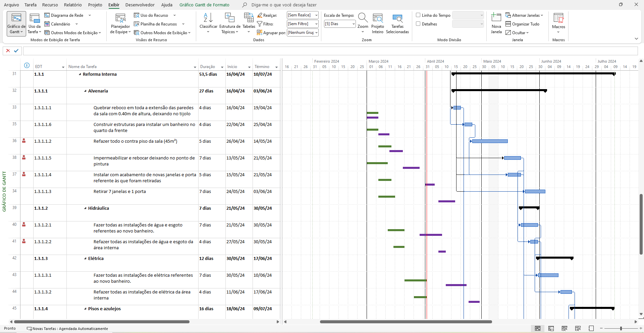This screenshot has height=333, width=644.
Task: Switch to the Recurso ribbon tab
Action: [50, 5]
